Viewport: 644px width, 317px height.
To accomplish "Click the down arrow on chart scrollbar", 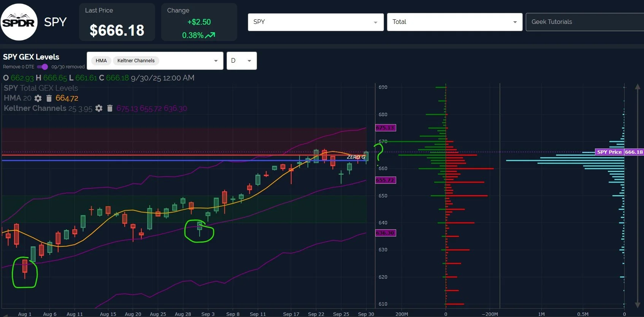I will click(x=638, y=305).
